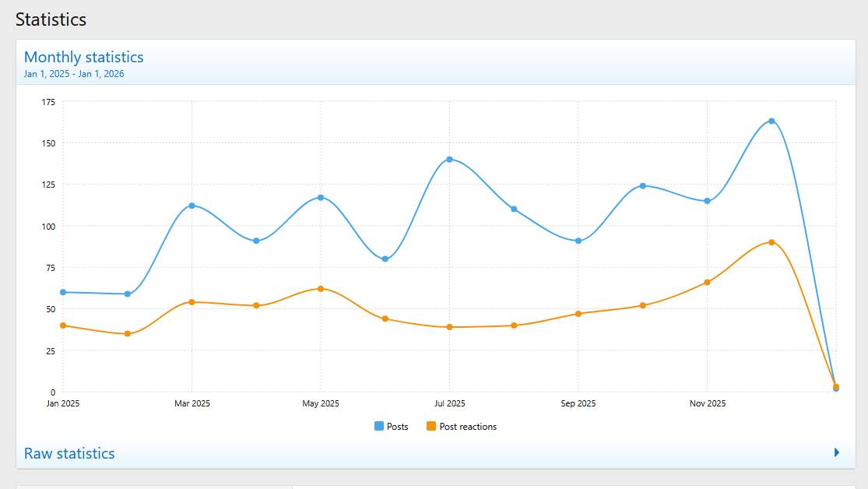Select the Posts data point at Sep 2025
This screenshot has height=489, width=868.
pyautogui.click(x=578, y=241)
